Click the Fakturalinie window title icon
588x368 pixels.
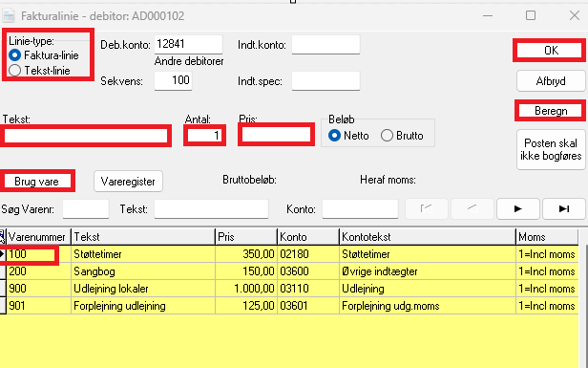pyautogui.click(x=9, y=15)
